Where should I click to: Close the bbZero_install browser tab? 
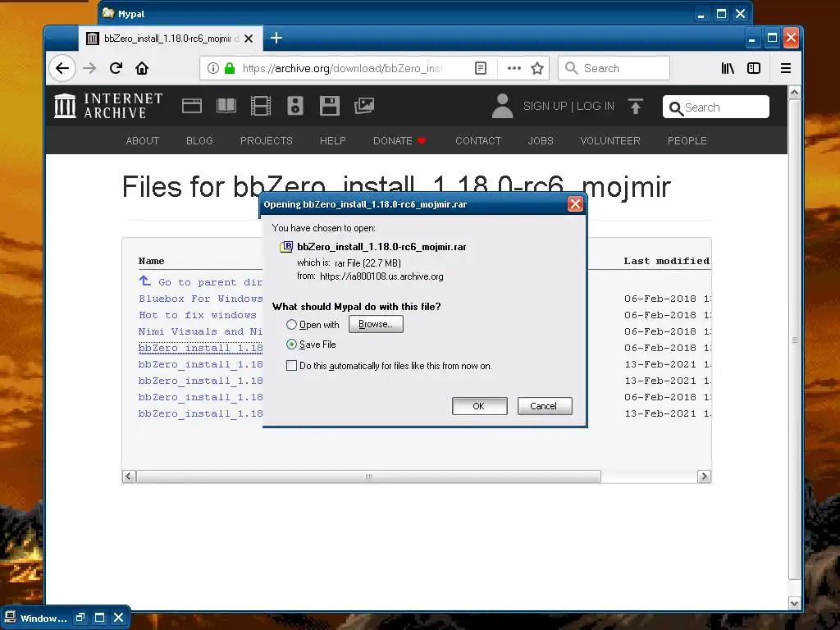[x=249, y=39]
